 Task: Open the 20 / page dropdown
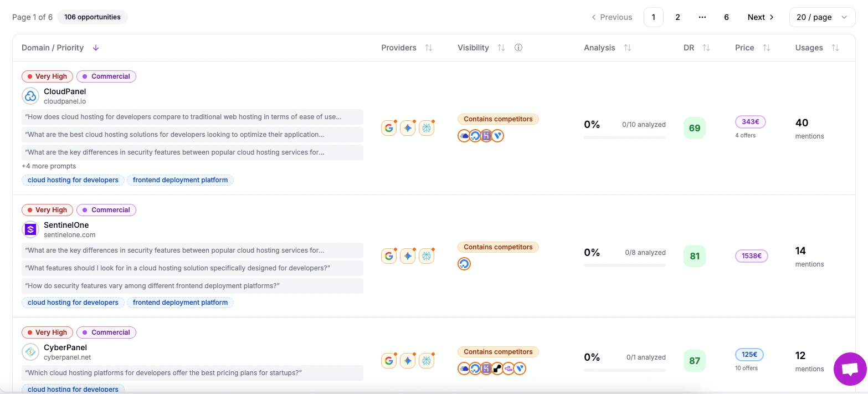(822, 17)
